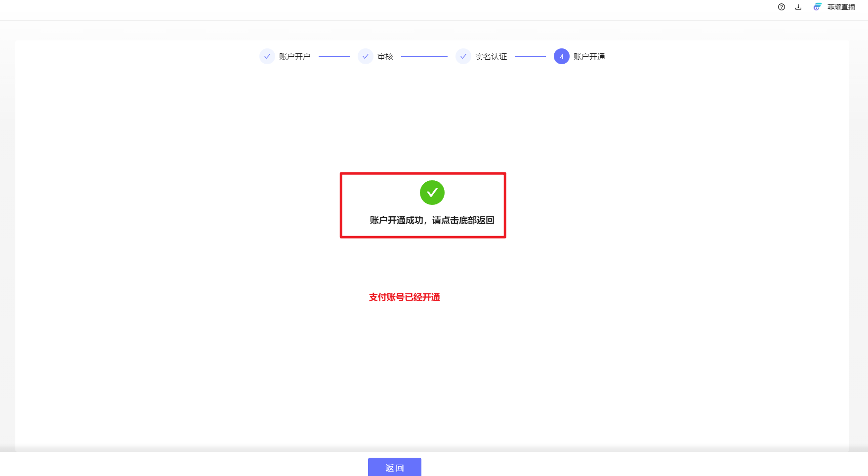Click the 账户开通成功 success message text
This screenshot has height=476, width=868.
[x=432, y=220]
